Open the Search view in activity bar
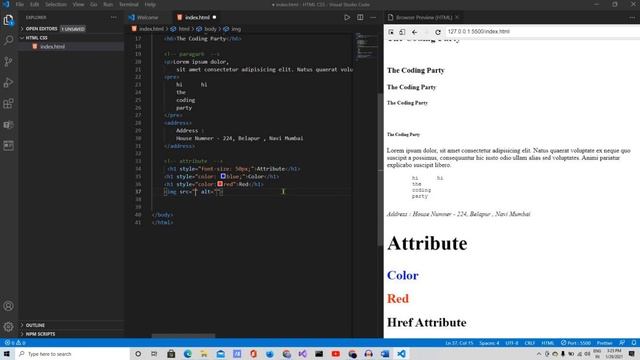The height and width of the screenshot is (360, 640). [9, 40]
